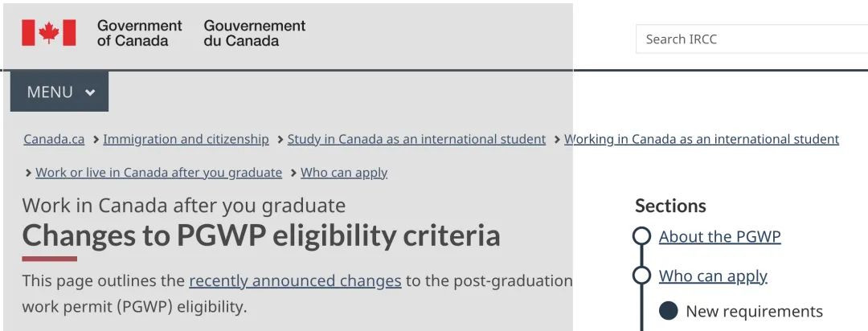Open Study in Canada as an international student
This screenshot has height=331, width=868.
click(x=416, y=140)
